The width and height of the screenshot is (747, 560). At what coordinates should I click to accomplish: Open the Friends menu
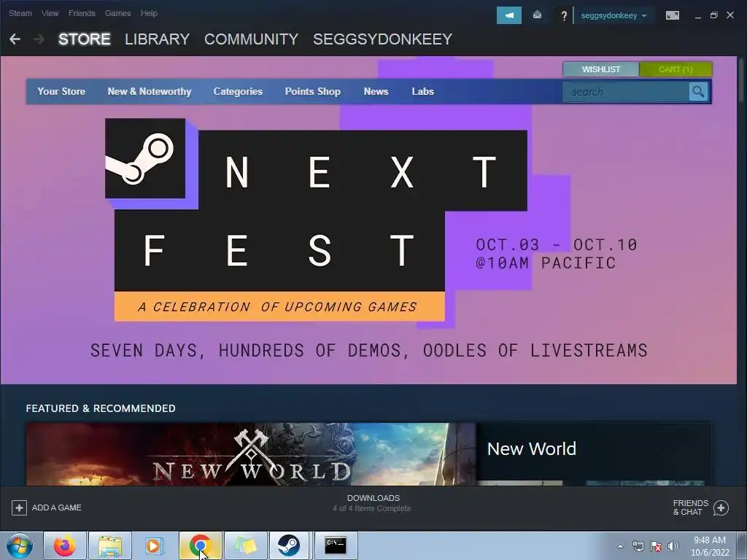click(82, 13)
